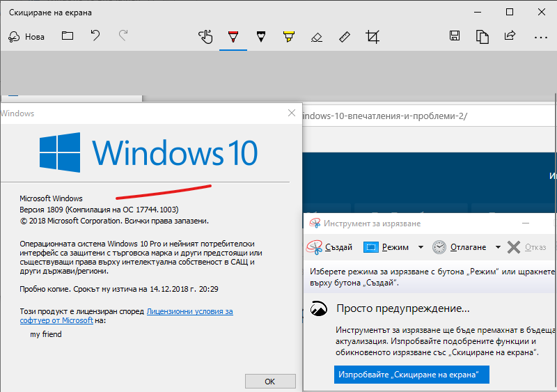Click Създай in the Snipping Tool

coord(329,247)
